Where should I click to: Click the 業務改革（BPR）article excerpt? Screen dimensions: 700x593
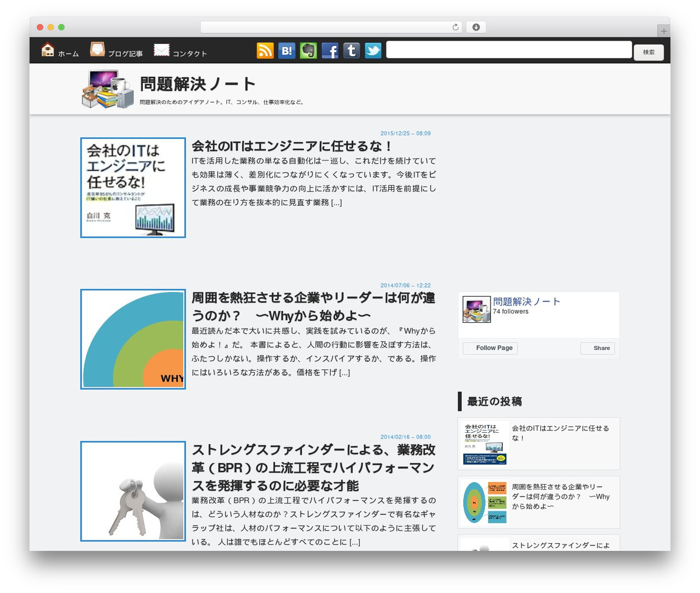(314, 521)
